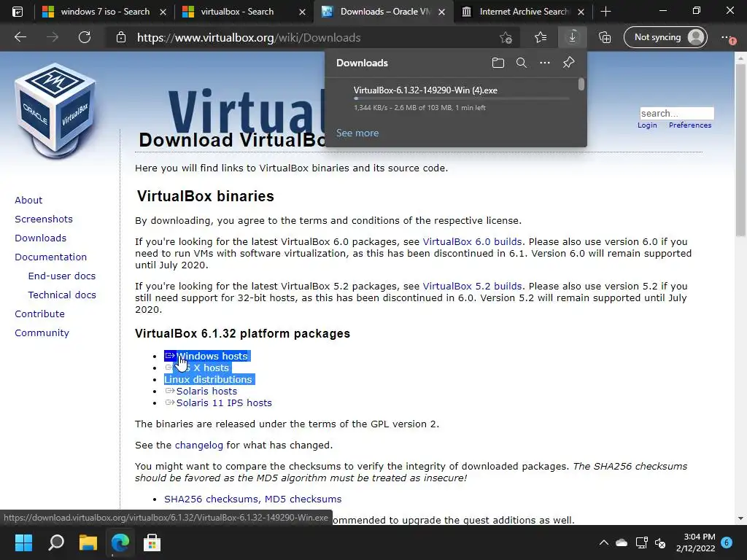Open Downloads in the sidebar
The image size is (747, 560).
41,238
